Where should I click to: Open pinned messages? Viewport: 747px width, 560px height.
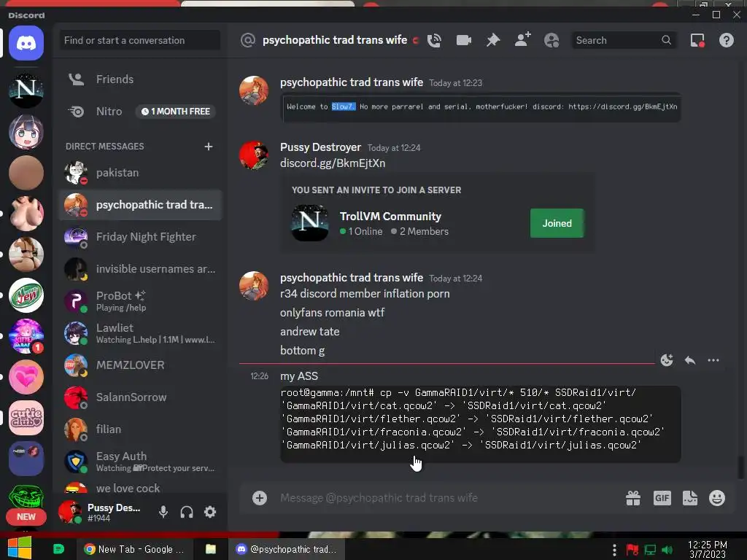(493, 41)
